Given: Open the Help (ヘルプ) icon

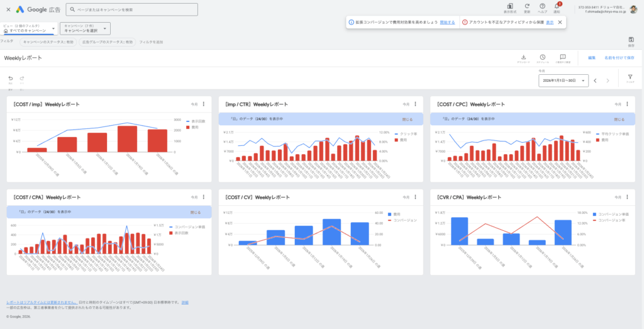Looking at the screenshot, I should [543, 6].
